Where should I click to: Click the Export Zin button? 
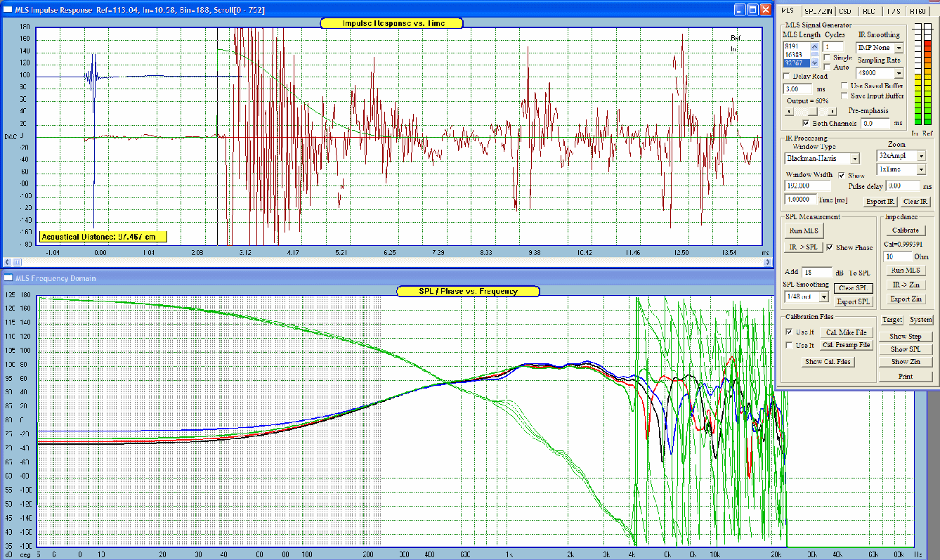click(x=905, y=299)
